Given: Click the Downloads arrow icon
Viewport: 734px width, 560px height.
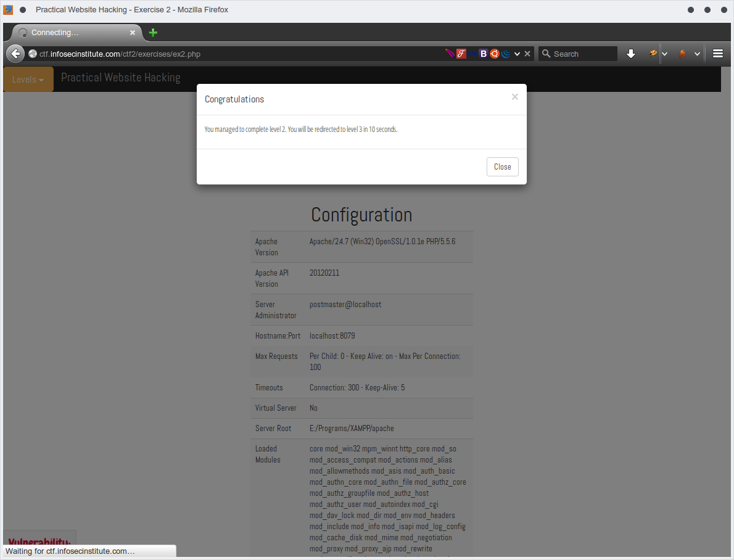Looking at the screenshot, I should [x=630, y=54].
